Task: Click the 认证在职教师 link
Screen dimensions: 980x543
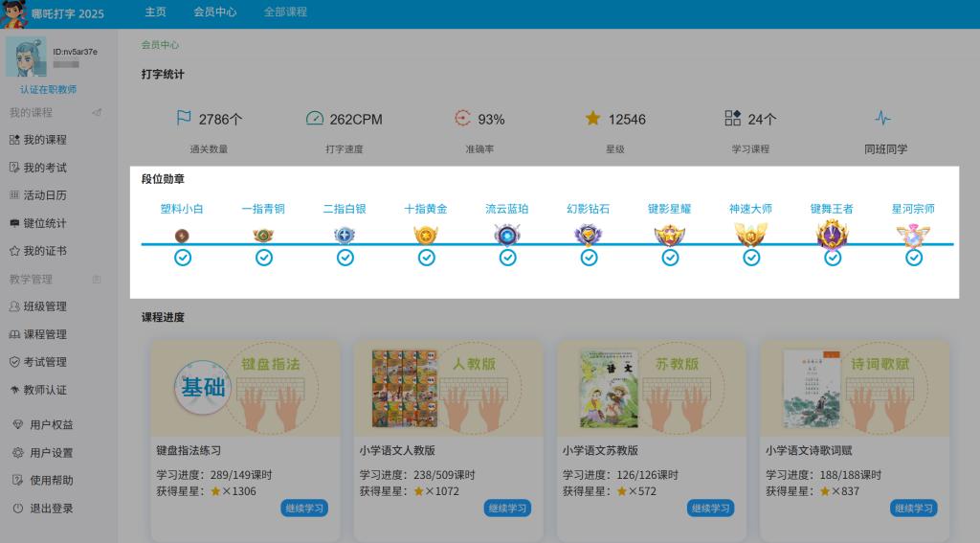Action: [48, 90]
